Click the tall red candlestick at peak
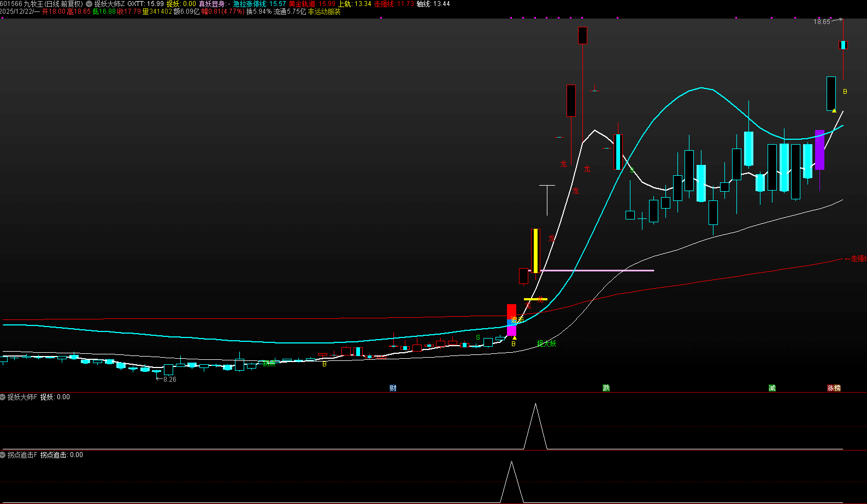This screenshot has height=504, width=867. (x=582, y=35)
